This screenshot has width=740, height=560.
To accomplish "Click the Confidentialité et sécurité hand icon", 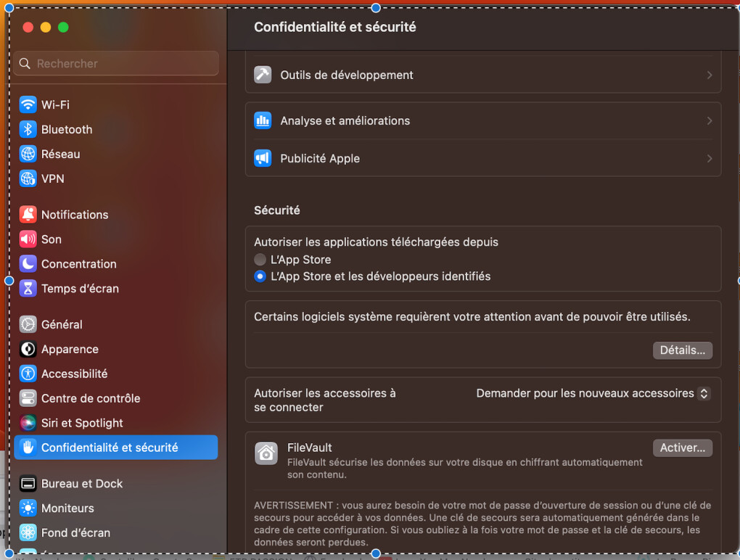I will pyautogui.click(x=28, y=448).
